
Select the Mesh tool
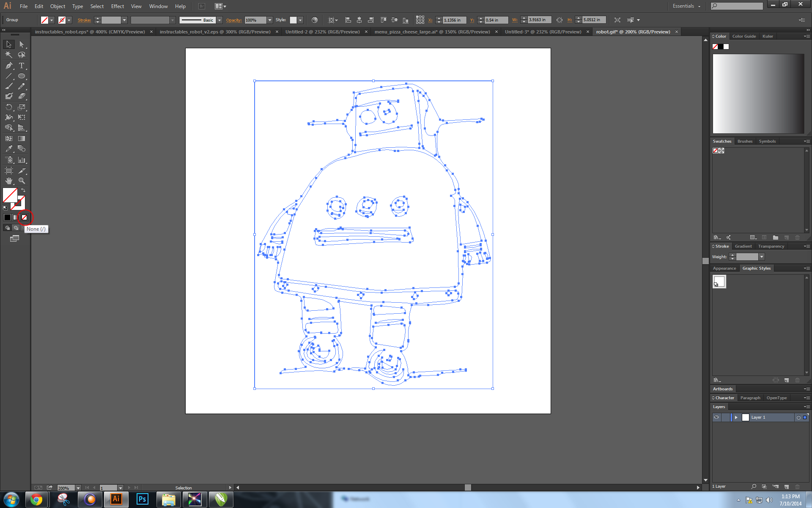pos(9,138)
